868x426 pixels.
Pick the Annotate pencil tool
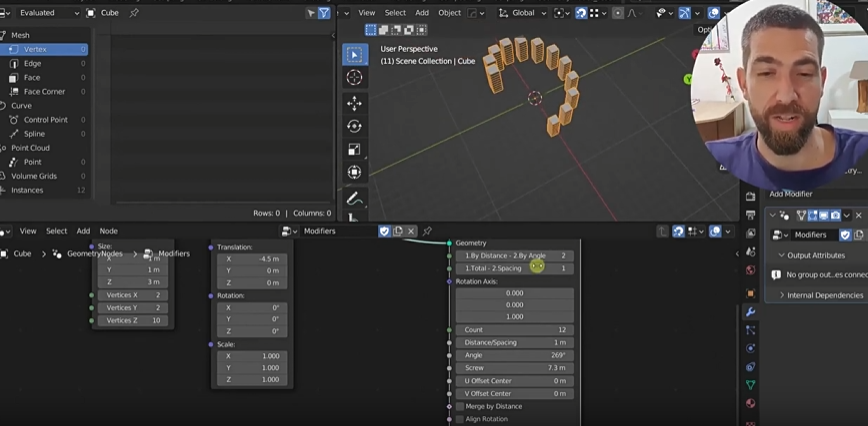point(354,198)
